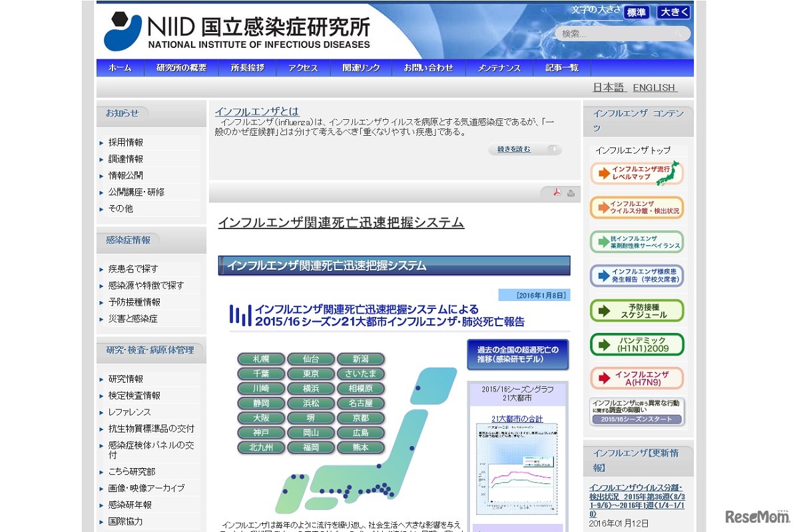Click the print icon above the article
Viewport: 799px width, 532px height.
[x=571, y=193]
